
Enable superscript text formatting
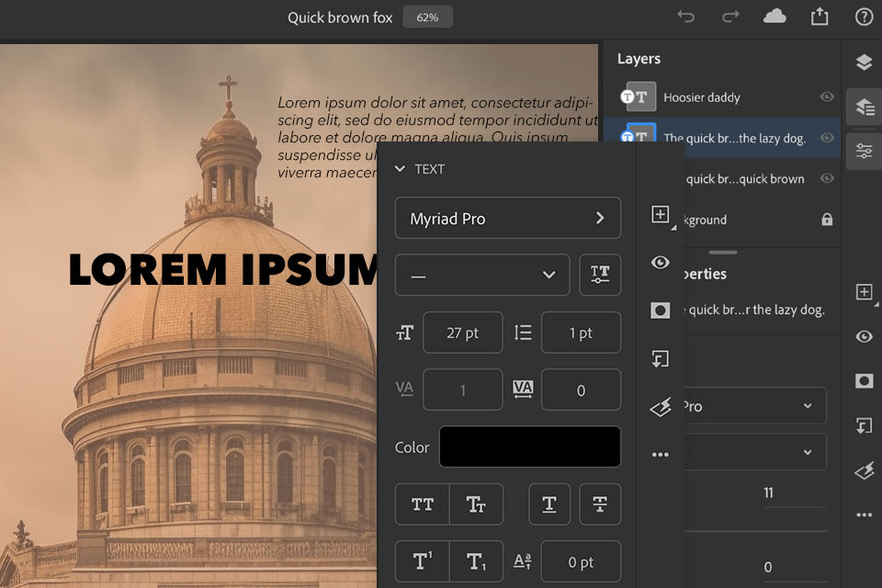(x=423, y=561)
